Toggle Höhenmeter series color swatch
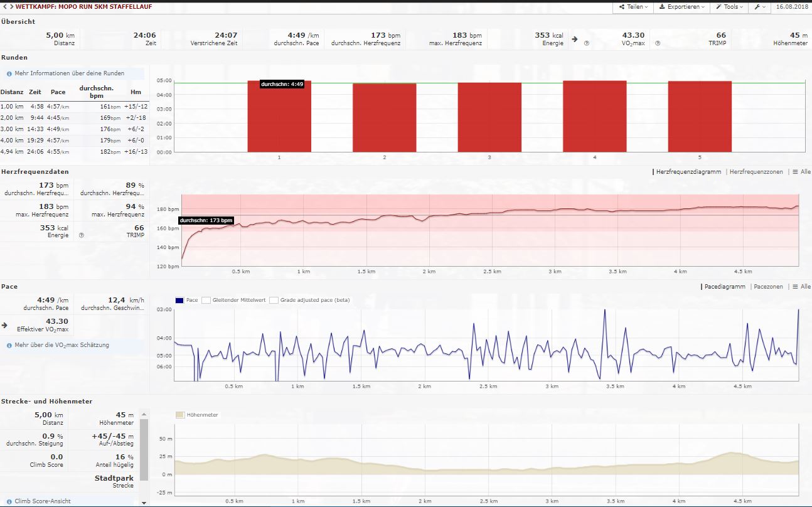Screen dimensions: 812x507 [x=180, y=415]
